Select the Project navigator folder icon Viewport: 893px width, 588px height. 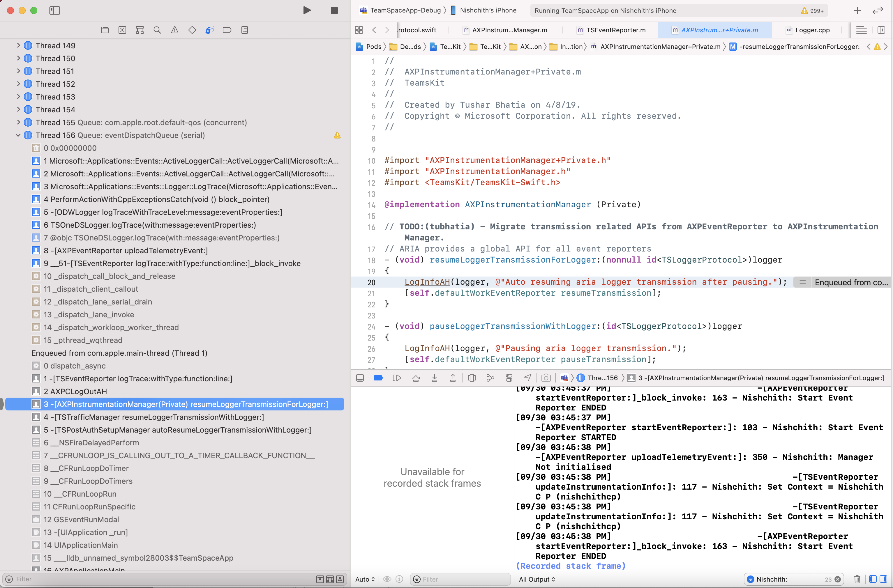(x=105, y=30)
